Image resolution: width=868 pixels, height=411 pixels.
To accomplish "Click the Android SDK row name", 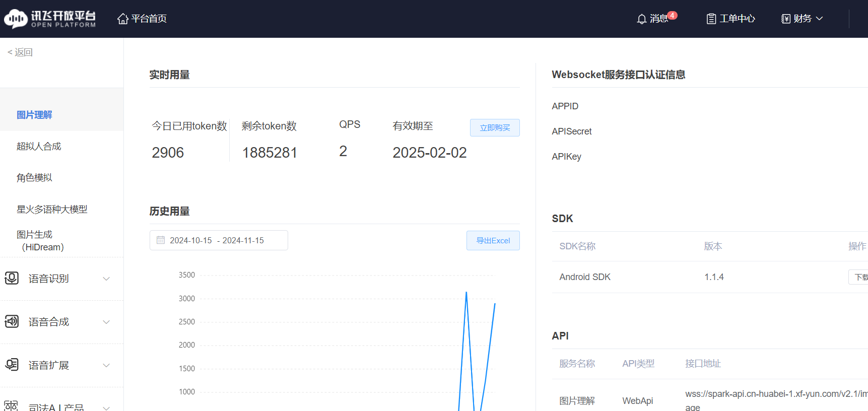I will (x=584, y=277).
